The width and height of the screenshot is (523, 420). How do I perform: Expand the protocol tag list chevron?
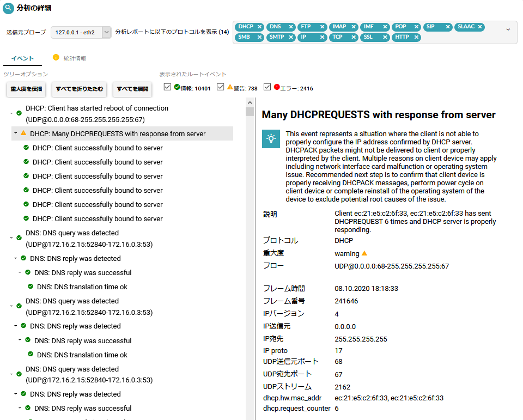508,29
